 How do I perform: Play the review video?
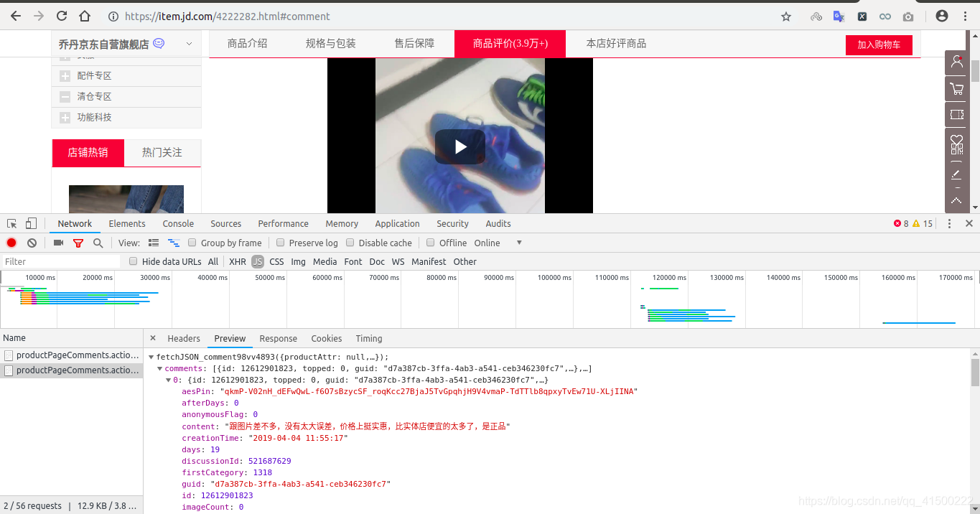[460, 146]
